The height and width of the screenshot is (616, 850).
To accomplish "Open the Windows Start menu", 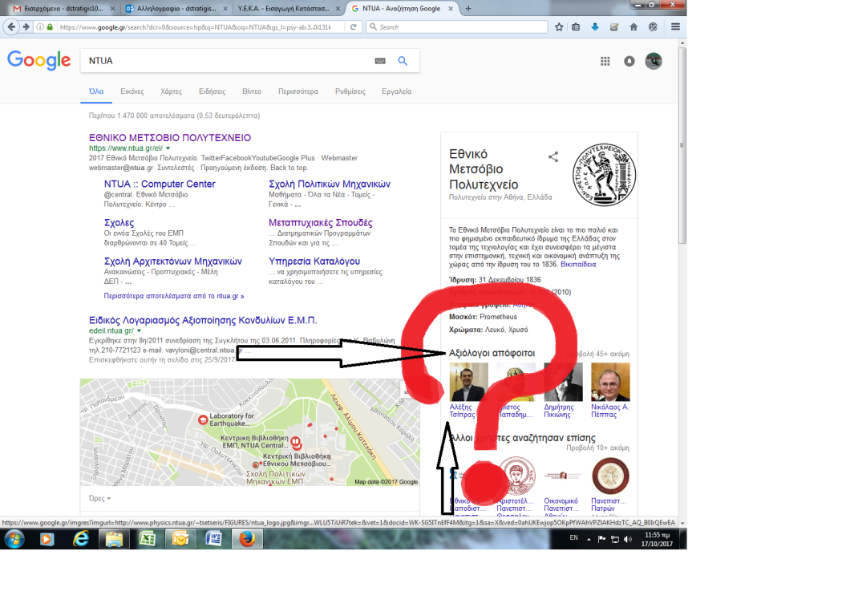I will pyautogui.click(x=14, y=539).
